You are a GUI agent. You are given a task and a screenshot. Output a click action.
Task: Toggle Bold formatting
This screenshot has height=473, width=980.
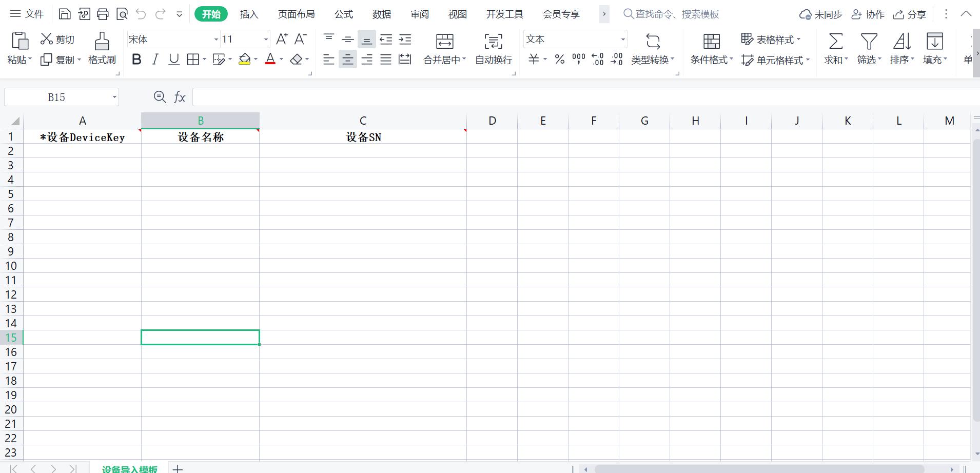(136, 60)
